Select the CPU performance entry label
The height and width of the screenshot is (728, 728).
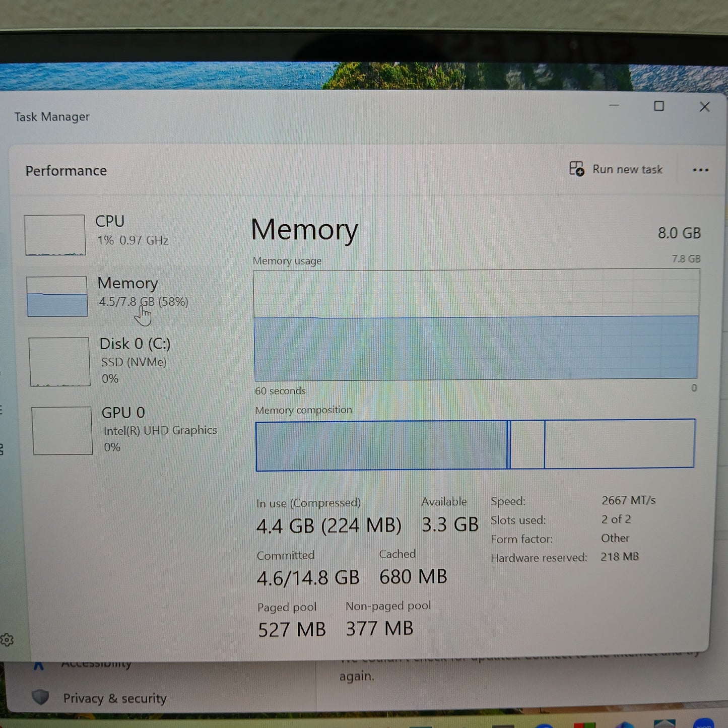coord(110,222)
